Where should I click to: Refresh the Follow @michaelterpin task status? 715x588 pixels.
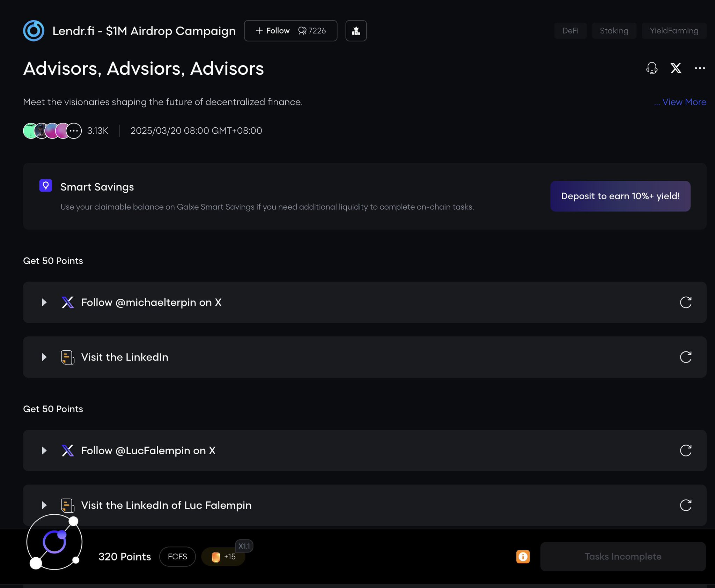686,302
